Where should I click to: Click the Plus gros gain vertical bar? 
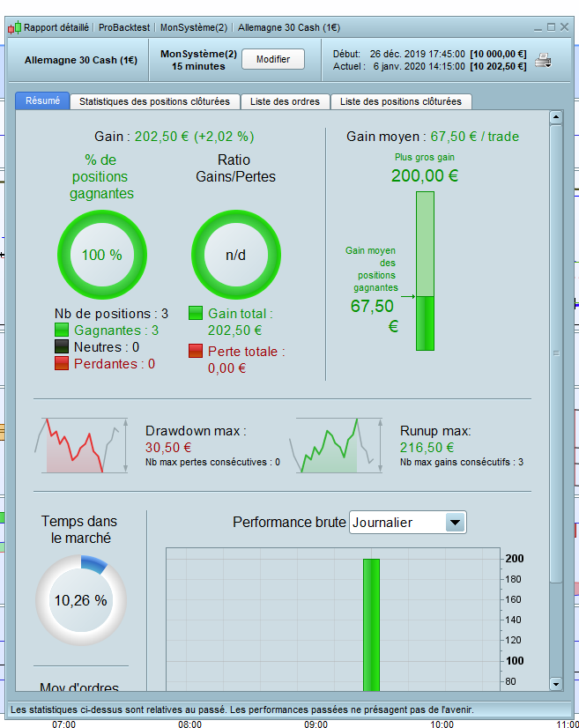tap(425, 271)
